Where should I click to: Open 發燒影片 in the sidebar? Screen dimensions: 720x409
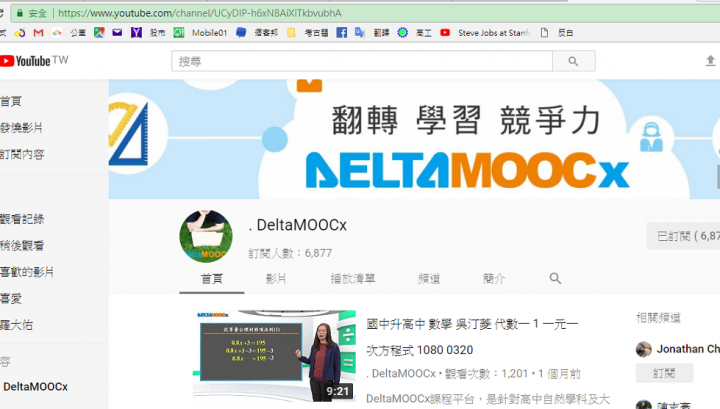click(22, 128)
